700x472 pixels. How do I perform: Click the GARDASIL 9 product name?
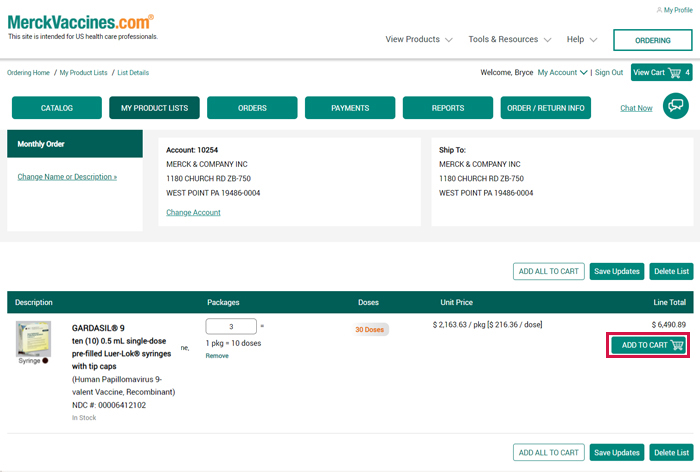click(x=98, y=328)
